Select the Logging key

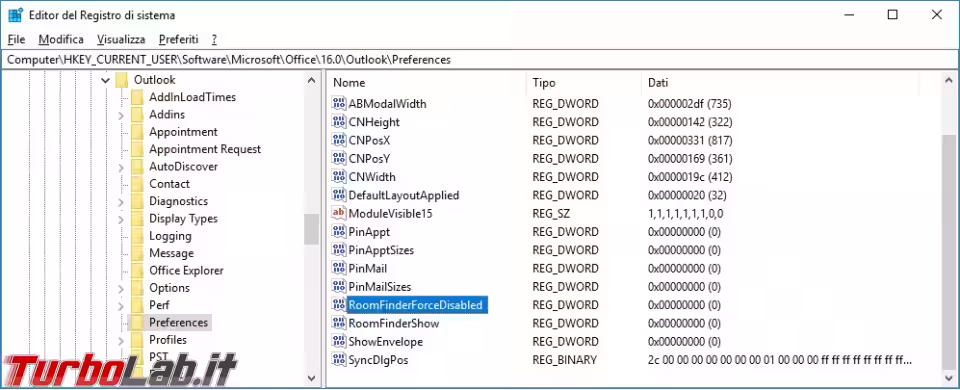170,236
